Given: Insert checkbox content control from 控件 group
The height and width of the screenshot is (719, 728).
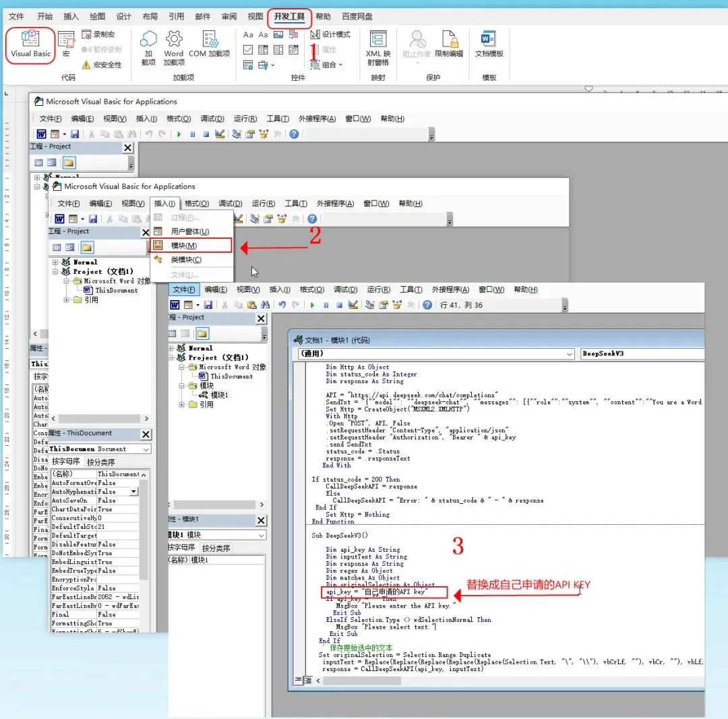Looking at the screenshot, I should (x=248, y=50).
